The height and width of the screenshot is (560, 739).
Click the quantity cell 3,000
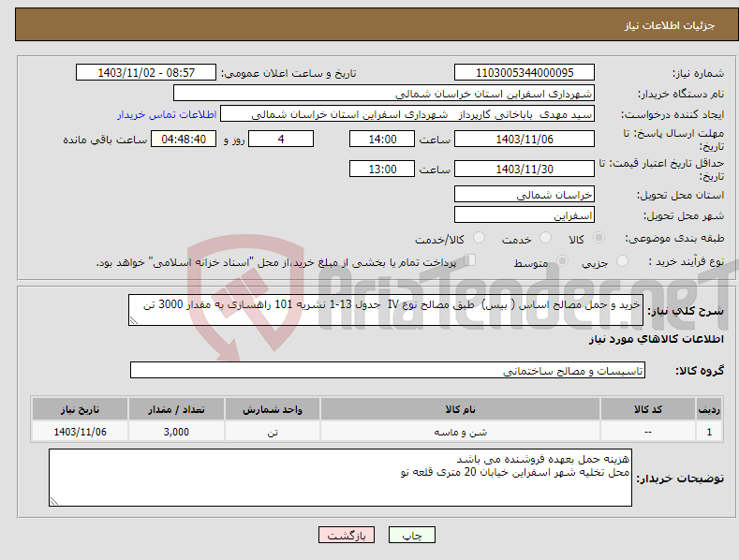(x=176, y=432)
